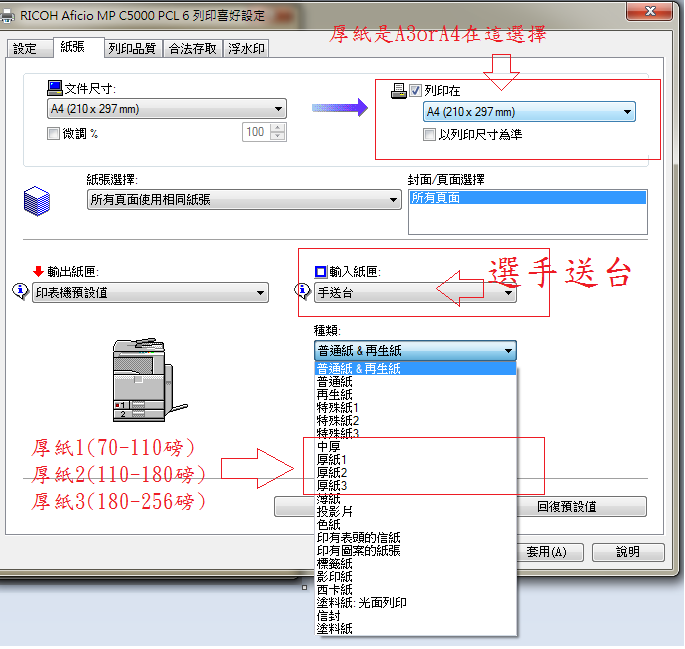Image resolution: width=685 pixels, height=649 pixels.
Task: Close the print preferences dialog
Action: point(650,10)
